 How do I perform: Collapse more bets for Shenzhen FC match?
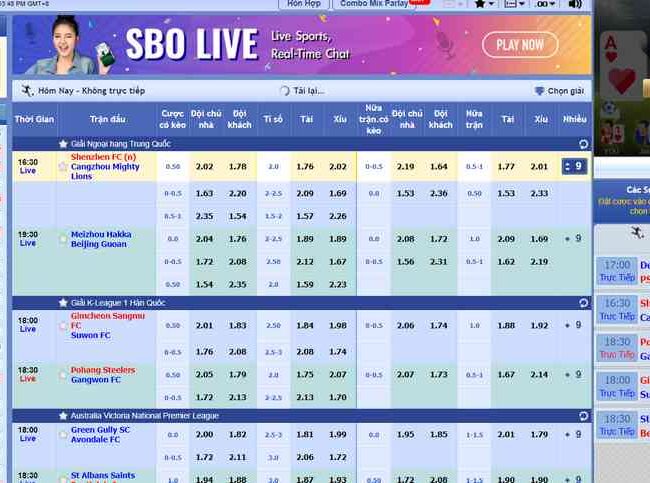point(574,167)
